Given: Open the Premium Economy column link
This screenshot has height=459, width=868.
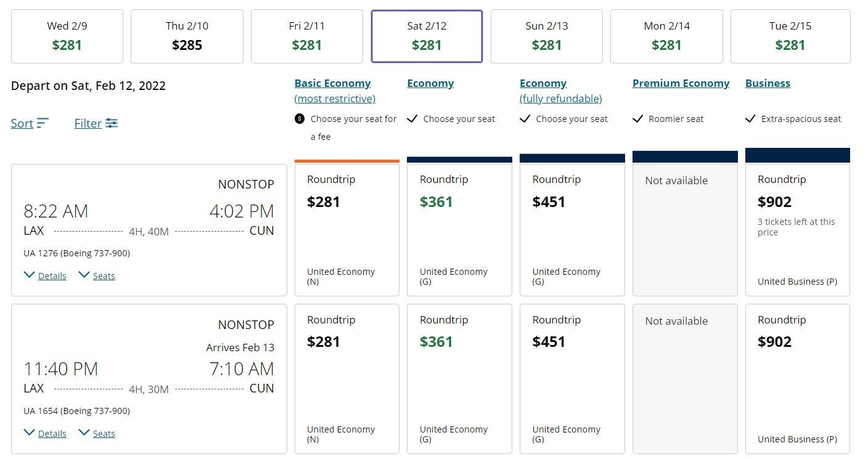Looking at the screenshot, I should [681, 83].
